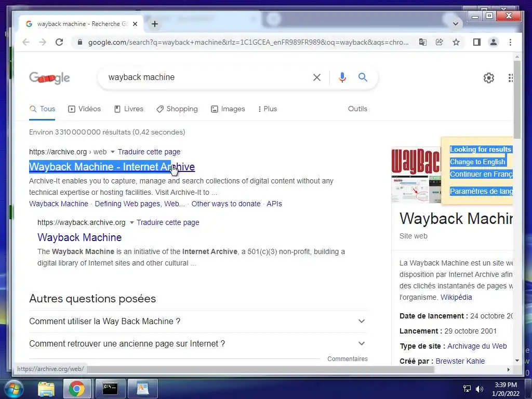This screenshot has width=532, height=399.
Task: Switch to the Shopping tab
Action: pyautogui.click(x=177, y=109)
